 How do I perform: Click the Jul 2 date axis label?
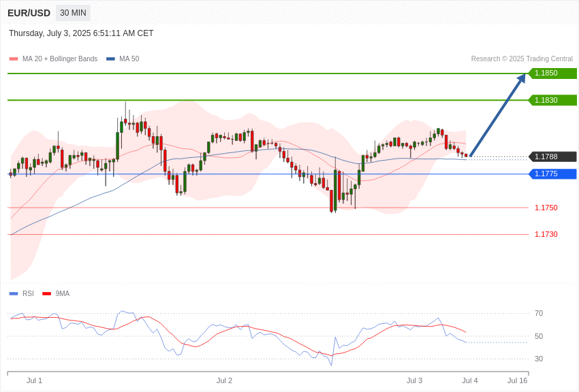pos(225,380)
